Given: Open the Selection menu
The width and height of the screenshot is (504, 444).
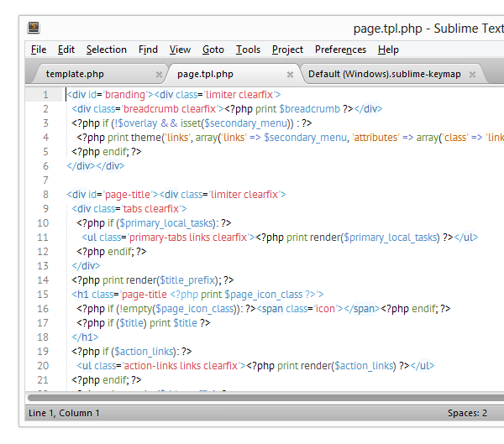Looking at the screenshot, I should coord(107,50).
